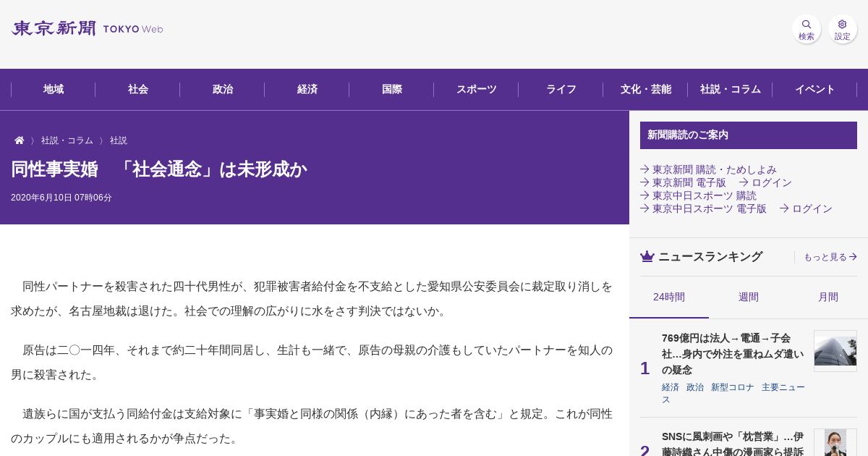Click article headline 同性事実婚 「社会通念」は未形成か
The image size is (868, 456).
pos(159,169)
